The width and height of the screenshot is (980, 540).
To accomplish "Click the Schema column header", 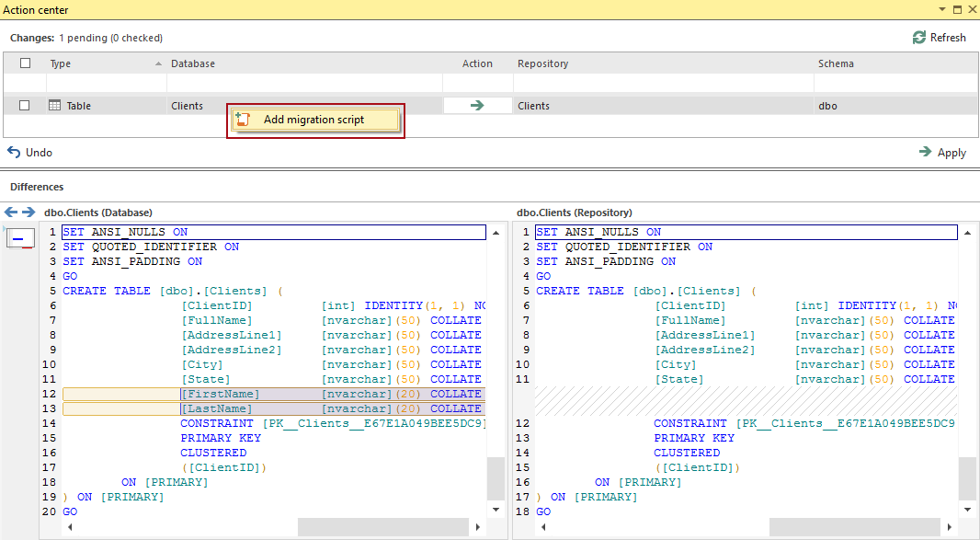I will 836,63.
